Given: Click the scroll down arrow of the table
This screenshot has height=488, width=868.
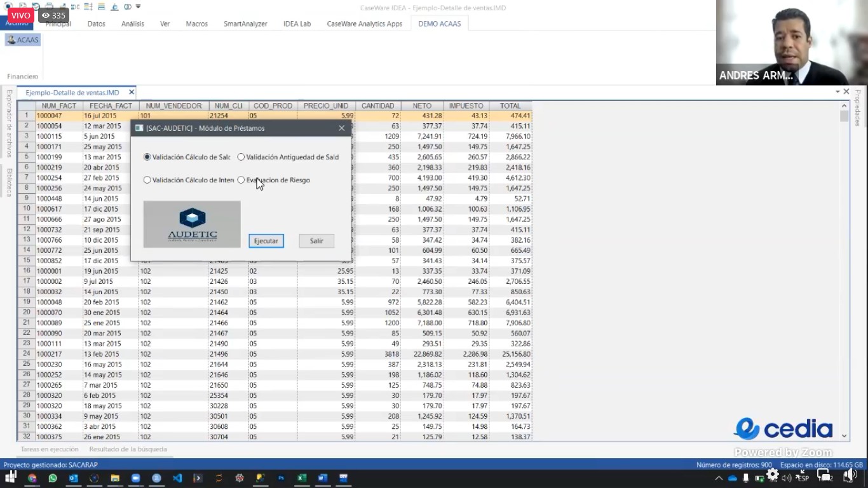Looking at the screenshot, I should (844, 436).
